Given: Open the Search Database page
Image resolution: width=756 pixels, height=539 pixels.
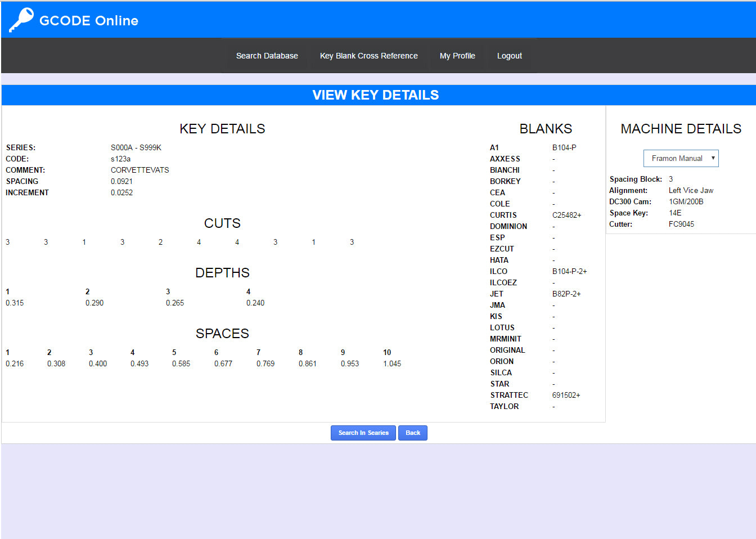Looking at the screenshot, I should [x=267, y=56].
